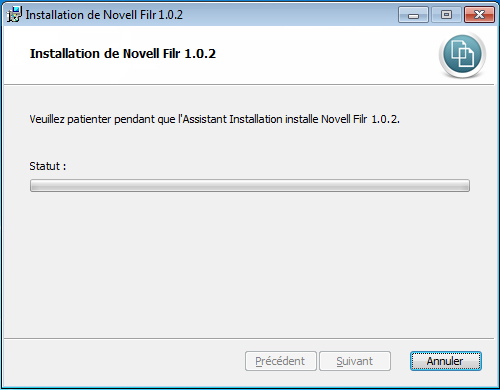
Task: Click the greyed-out Suivant button
Action: pyautogui.click(x=355, y=361)
